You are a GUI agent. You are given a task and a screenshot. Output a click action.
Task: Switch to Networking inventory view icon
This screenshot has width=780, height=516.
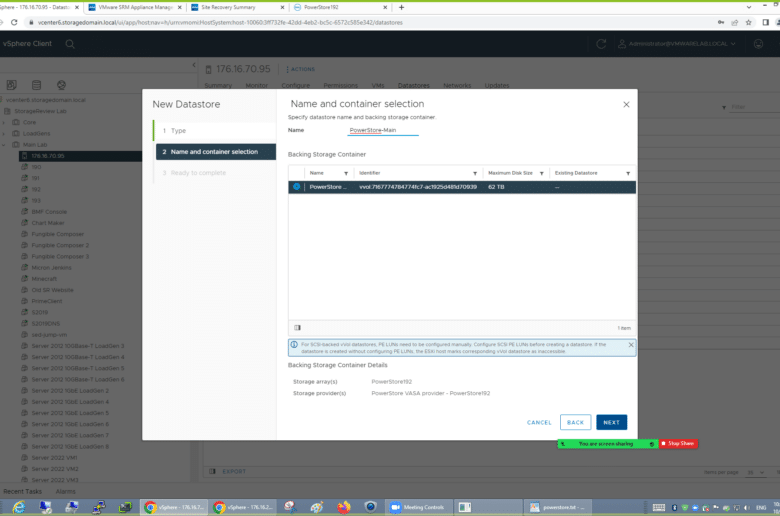tap(61, 85)
